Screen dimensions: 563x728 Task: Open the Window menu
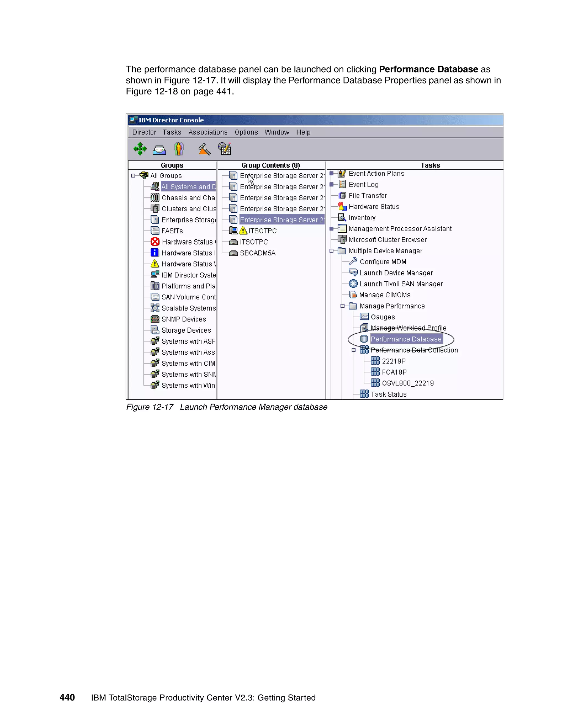(x=277, y=132)
